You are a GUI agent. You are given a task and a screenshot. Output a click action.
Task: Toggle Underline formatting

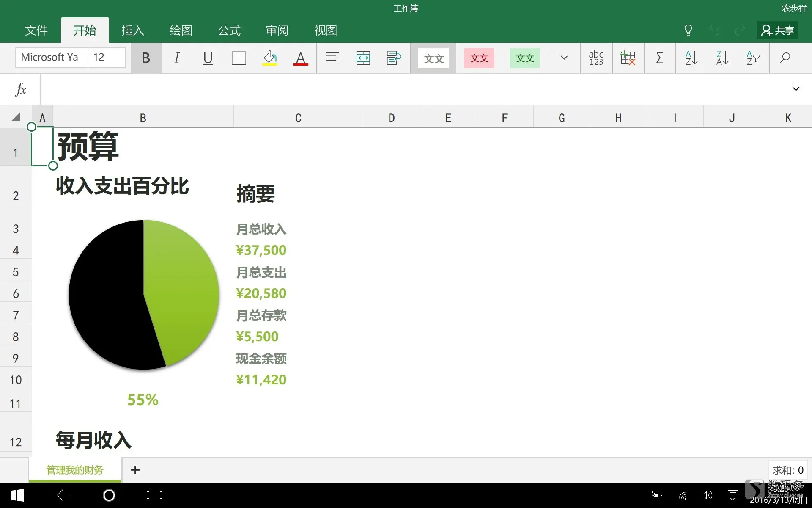pos(208,58)
